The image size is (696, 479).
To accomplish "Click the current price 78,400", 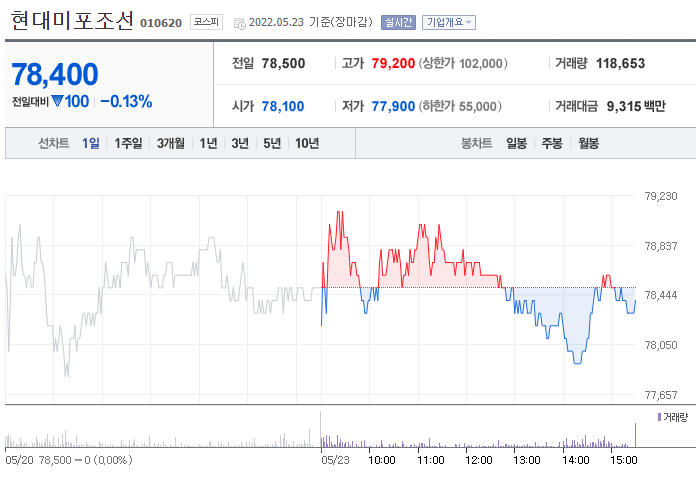I will tap(55, 74).
